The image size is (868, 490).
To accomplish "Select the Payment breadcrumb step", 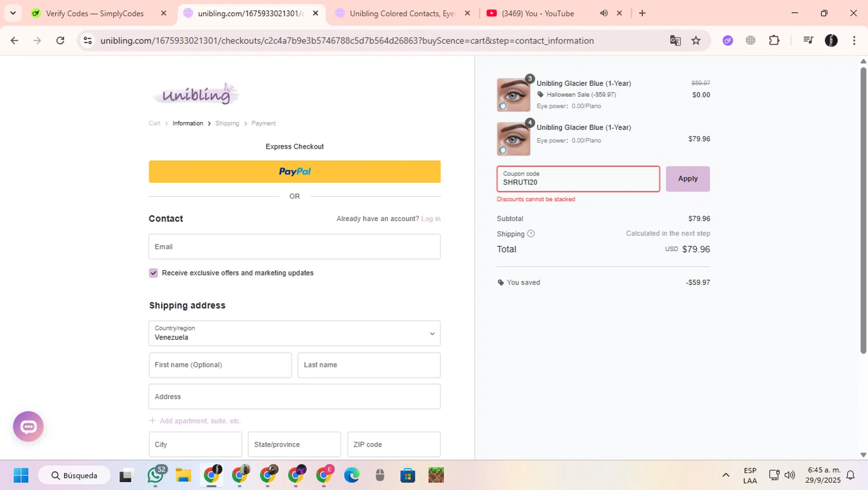I will (x=263, y=123).
